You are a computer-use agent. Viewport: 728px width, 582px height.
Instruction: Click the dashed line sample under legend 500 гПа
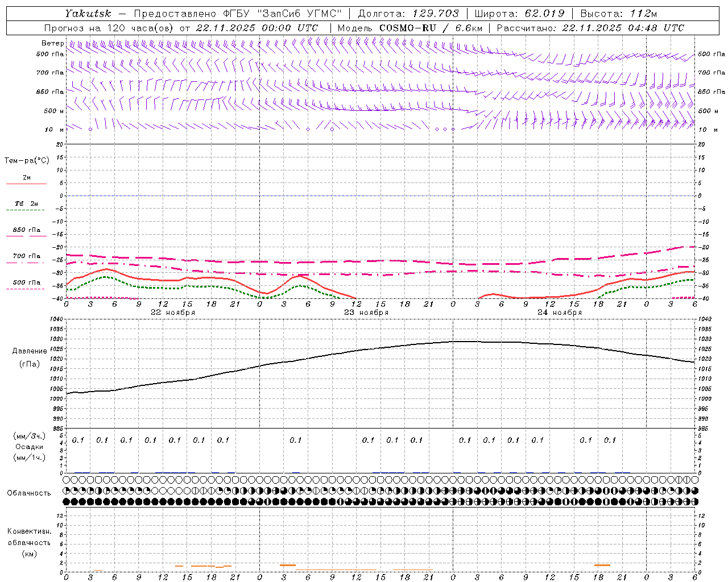25,289
